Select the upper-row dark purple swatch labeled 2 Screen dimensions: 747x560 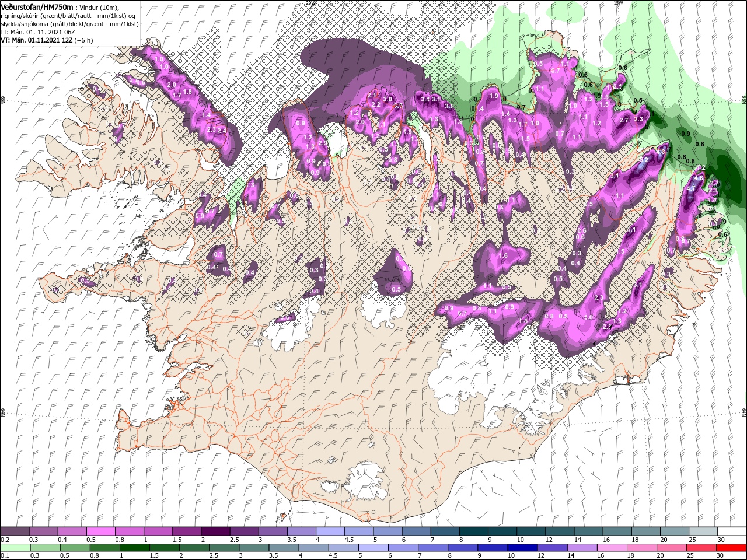(x=215, y=531)
